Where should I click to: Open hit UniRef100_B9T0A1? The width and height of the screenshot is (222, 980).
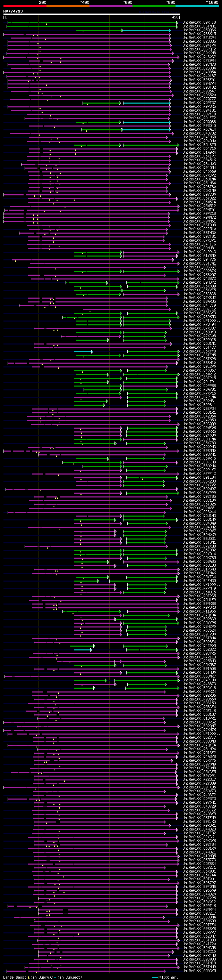tap(199, 879)
